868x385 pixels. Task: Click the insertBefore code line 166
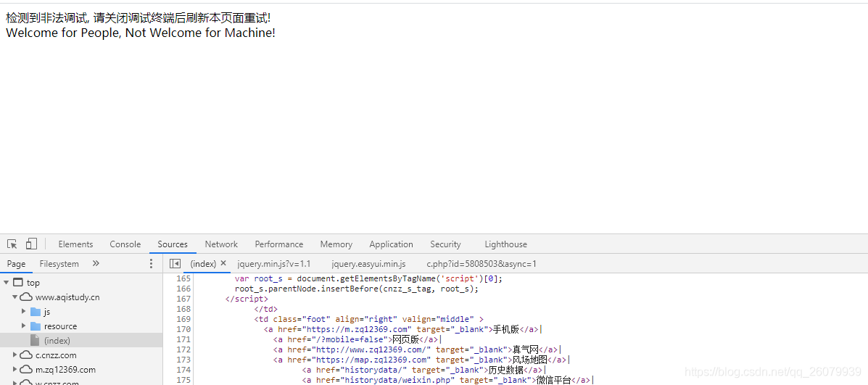click(357, 289)
